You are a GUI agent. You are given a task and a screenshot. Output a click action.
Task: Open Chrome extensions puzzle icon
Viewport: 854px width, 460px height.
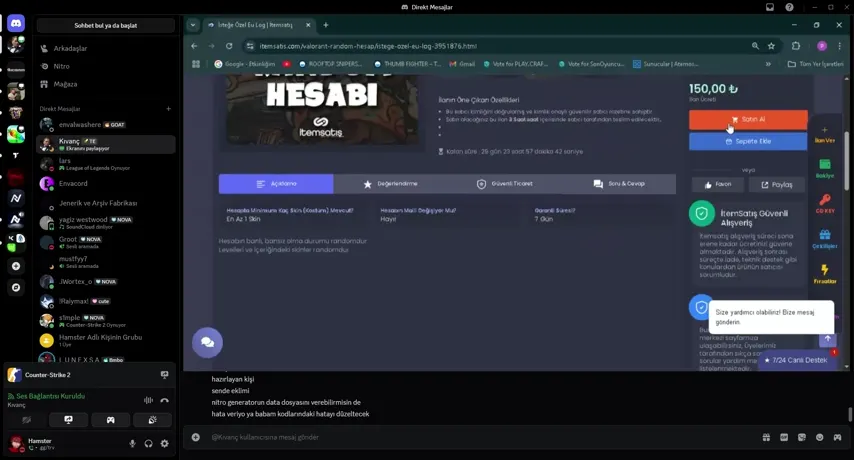(796, 46)
